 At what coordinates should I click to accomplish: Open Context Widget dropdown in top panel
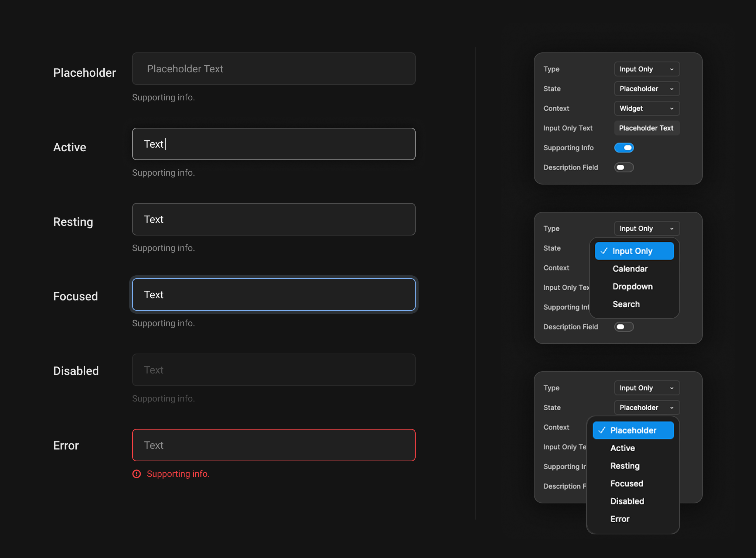click(x=647, y=108)
